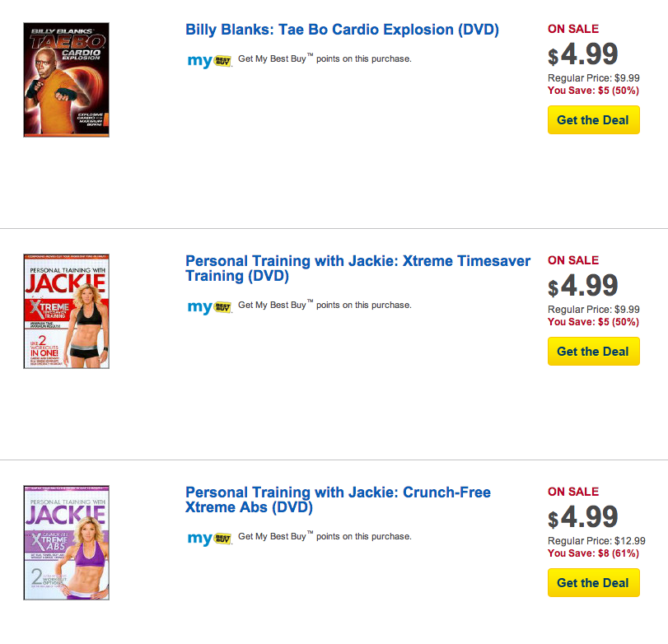Click the points text for Crunch-Free Xtreme Abs
The width and height of the screenshot is (668, 644).
tap(325, 537)
